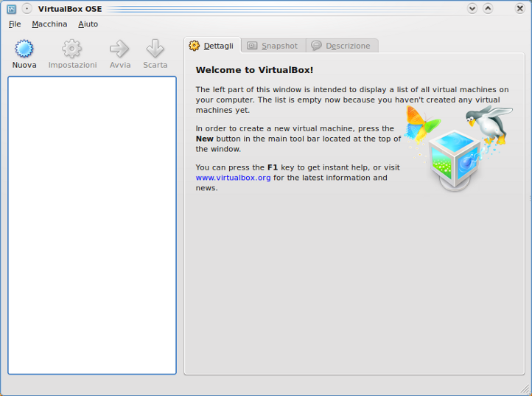Screen dimensions: 532x396
Task: Click the VirtualBox window menu icon in title bar
Action: pyautogui.click(x=12, y=9)
